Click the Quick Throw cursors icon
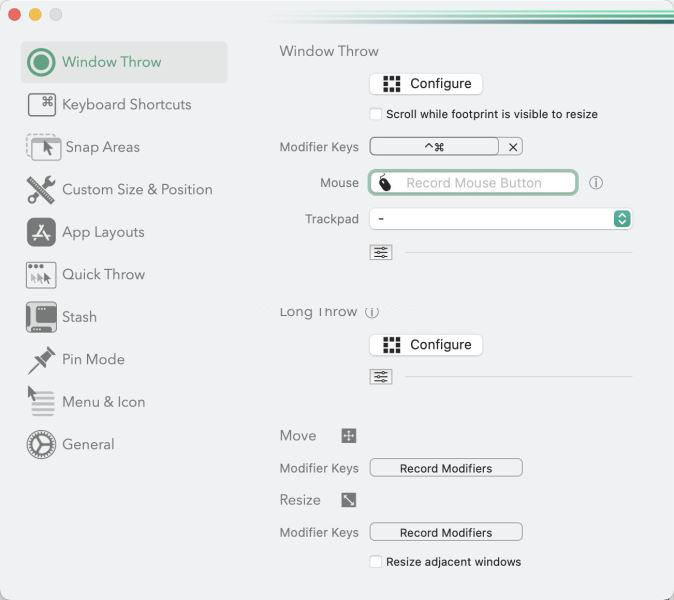674x600 pixels. pos(41,275)
